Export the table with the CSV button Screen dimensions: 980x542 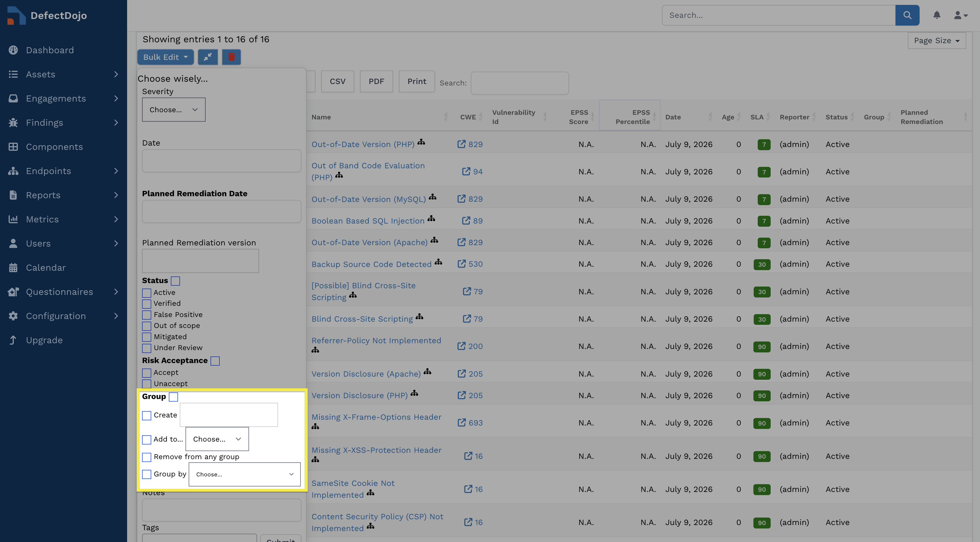click(337, 81)
